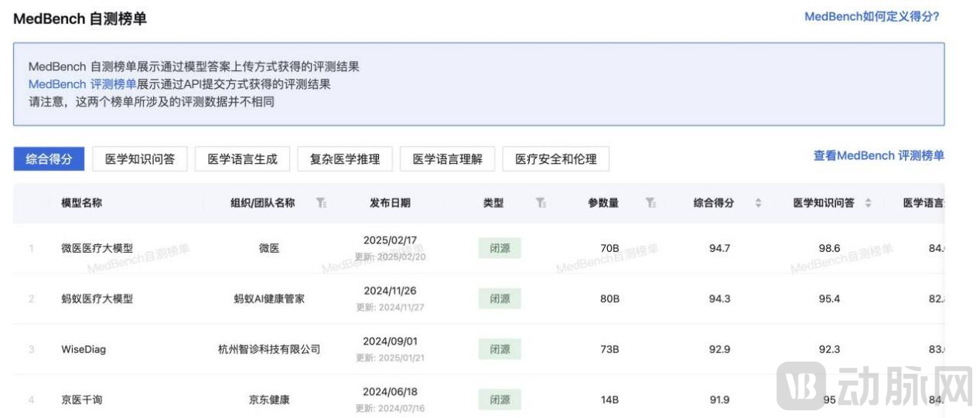Click the MedBench如何定义得分? link
Screen dimensions: 980x418
pyautogui.click(x=872, y=16)
